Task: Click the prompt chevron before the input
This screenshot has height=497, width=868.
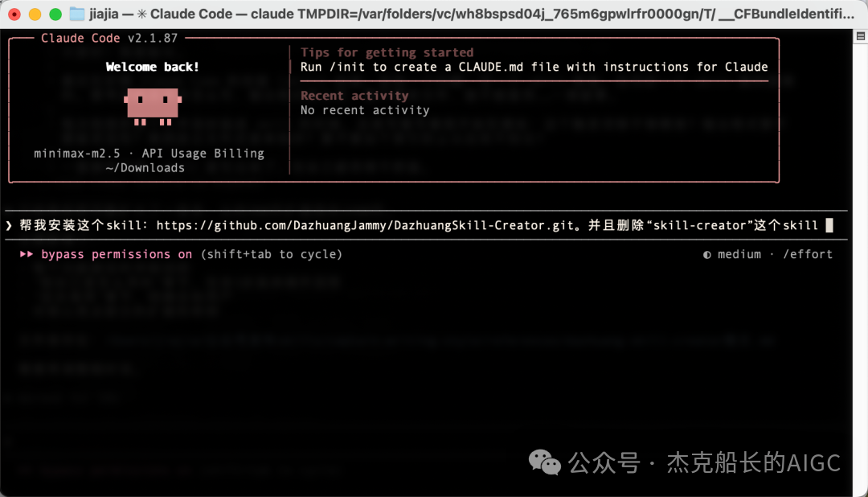Action: (x=9, y=225)
